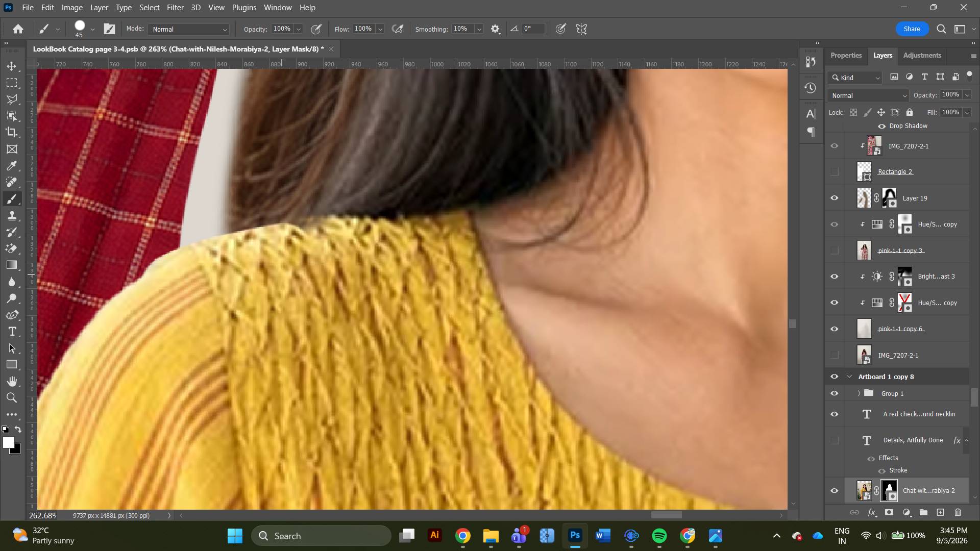980x551 pixels.
Task: Hide the pink-1-1 copy 6 layer
Action: click(835, 329)
